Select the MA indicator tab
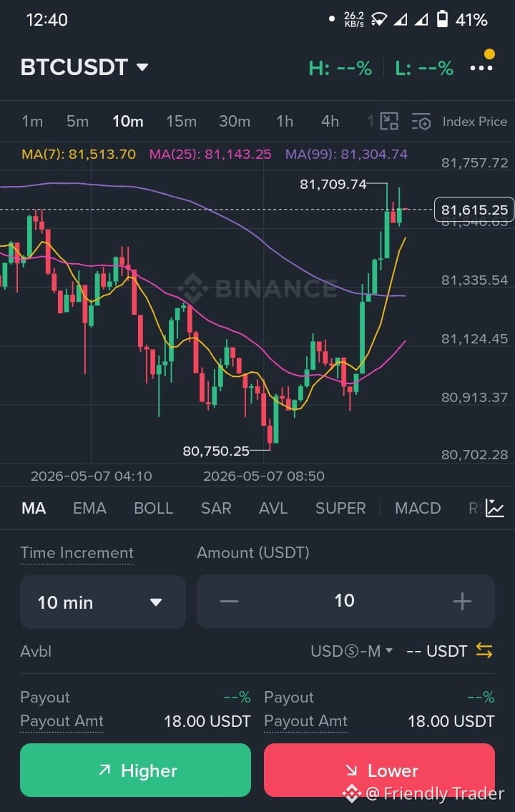The image size is (515, 812). click(34, 508)
